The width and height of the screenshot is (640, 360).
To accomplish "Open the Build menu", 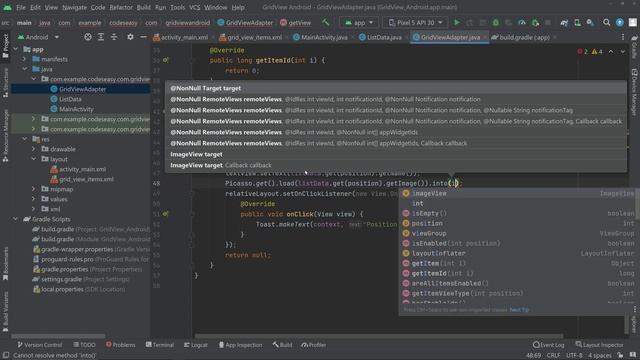I will tap(143, 7).
